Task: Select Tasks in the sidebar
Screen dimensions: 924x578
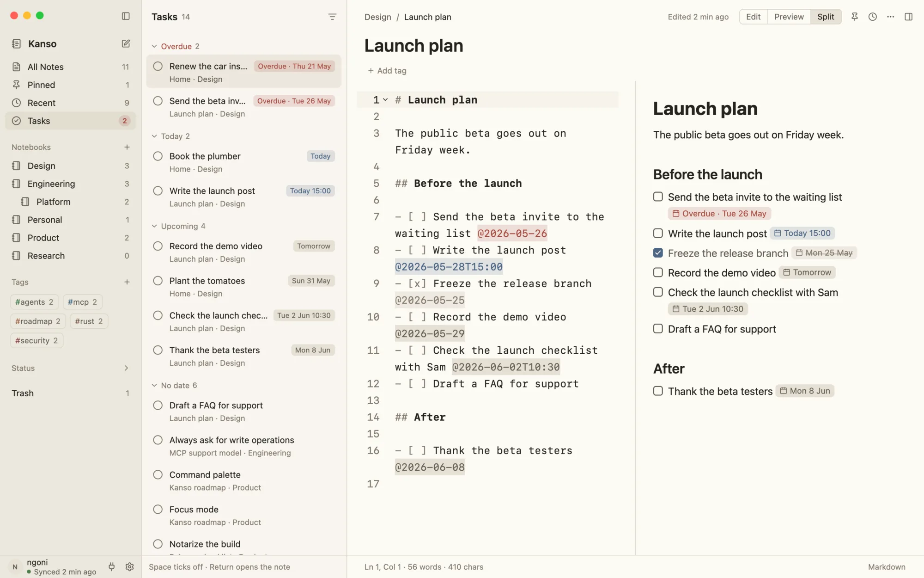Action: tap(71, 121)
